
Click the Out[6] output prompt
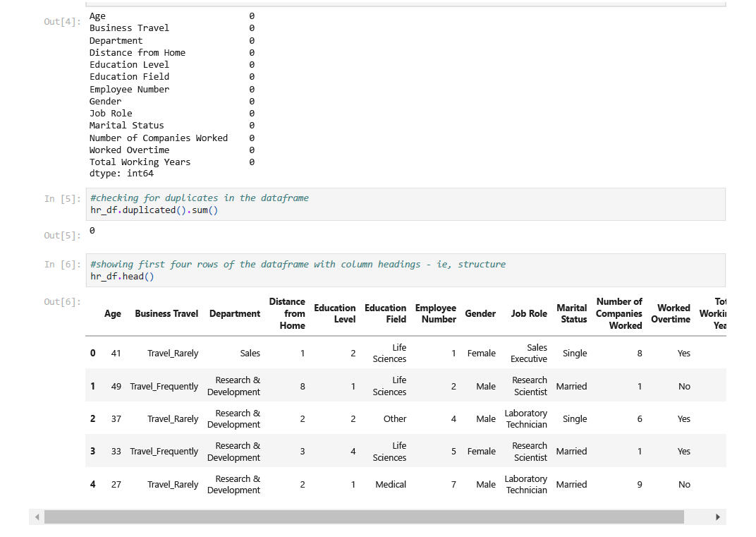click(x=62, y=301)
